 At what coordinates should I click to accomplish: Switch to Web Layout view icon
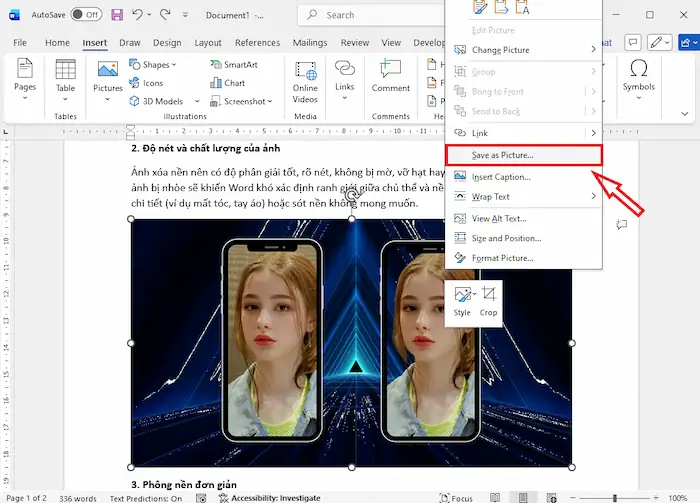(552, 498)
